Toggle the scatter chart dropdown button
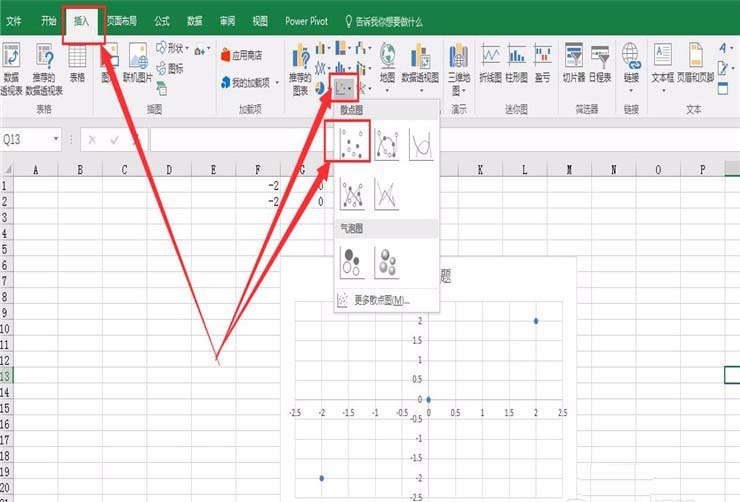This screenshot has width=740, height=502. (343, 88)
